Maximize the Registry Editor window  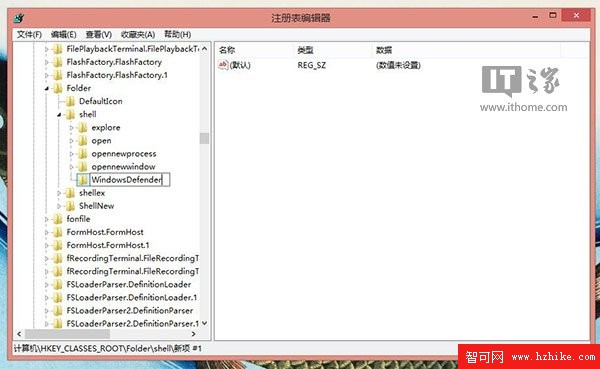coord(553,16)
